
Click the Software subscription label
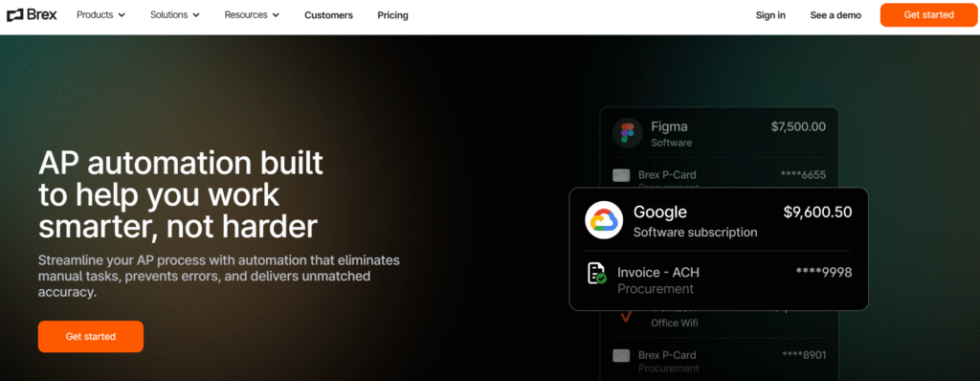[695, 233]
